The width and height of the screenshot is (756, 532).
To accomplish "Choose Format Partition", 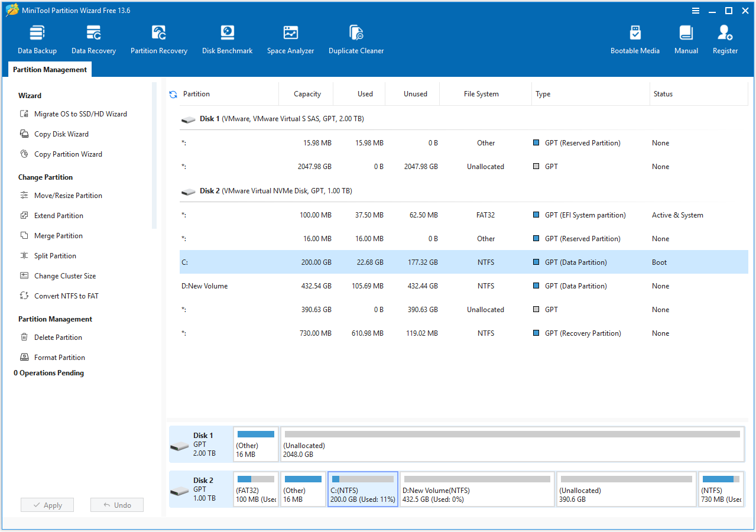I will tap(52, 358).
